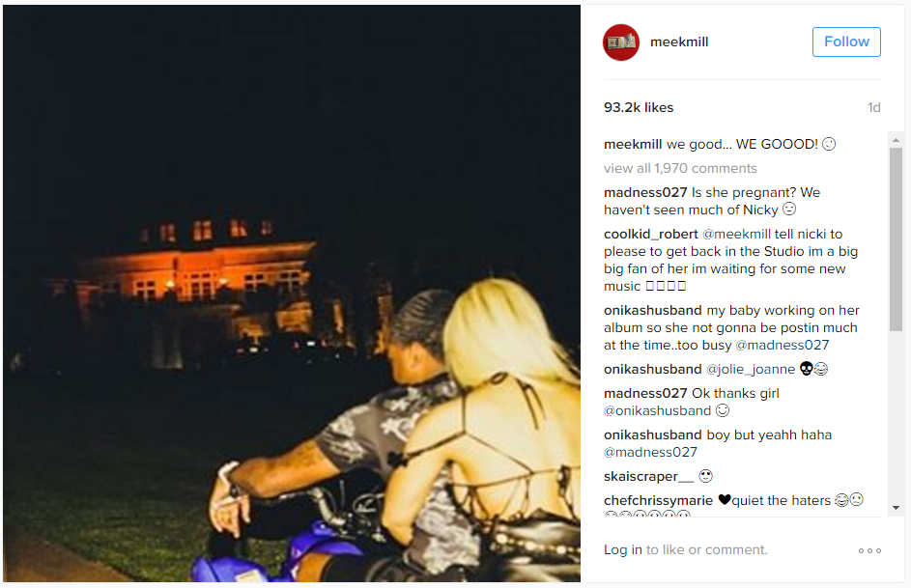
Task: Open the three-dots more options menu
Action: tap(869, 550)
